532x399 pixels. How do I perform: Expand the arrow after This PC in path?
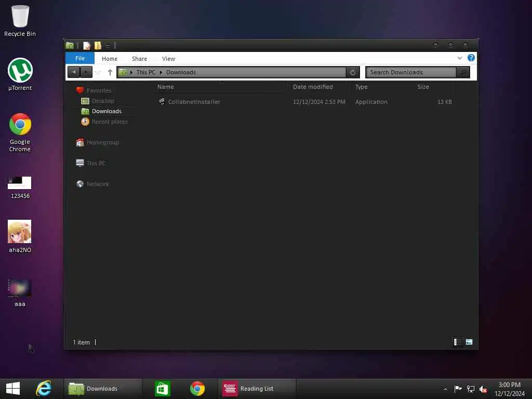click(161, 72)
